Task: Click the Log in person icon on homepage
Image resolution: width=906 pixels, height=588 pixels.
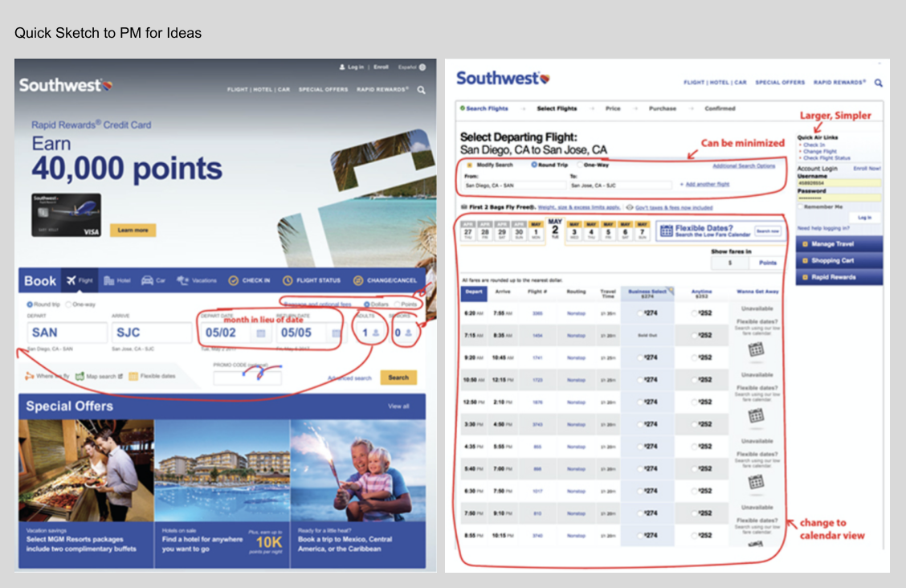Action: click(x=342, y=67)
